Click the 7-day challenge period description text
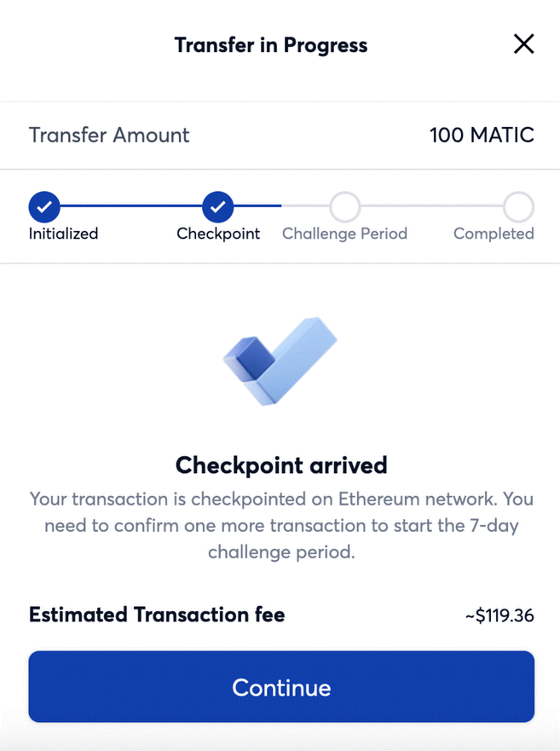 tap(281, 525)
